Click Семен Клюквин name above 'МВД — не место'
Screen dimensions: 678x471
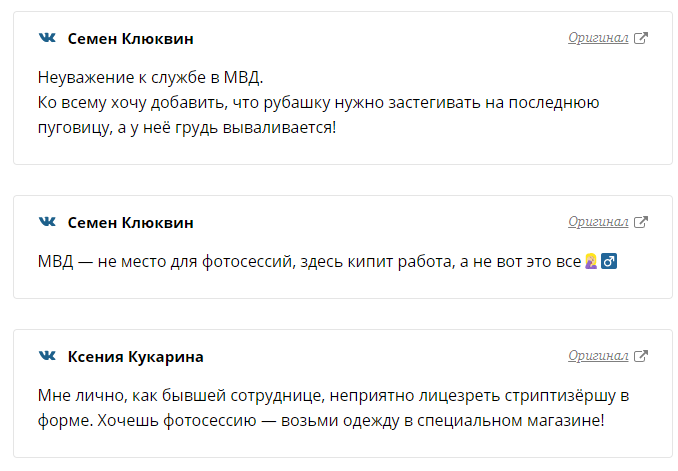click(131, 223)
